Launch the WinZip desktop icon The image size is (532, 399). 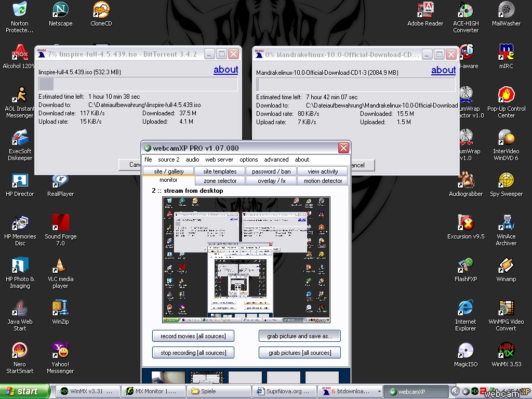60,312
